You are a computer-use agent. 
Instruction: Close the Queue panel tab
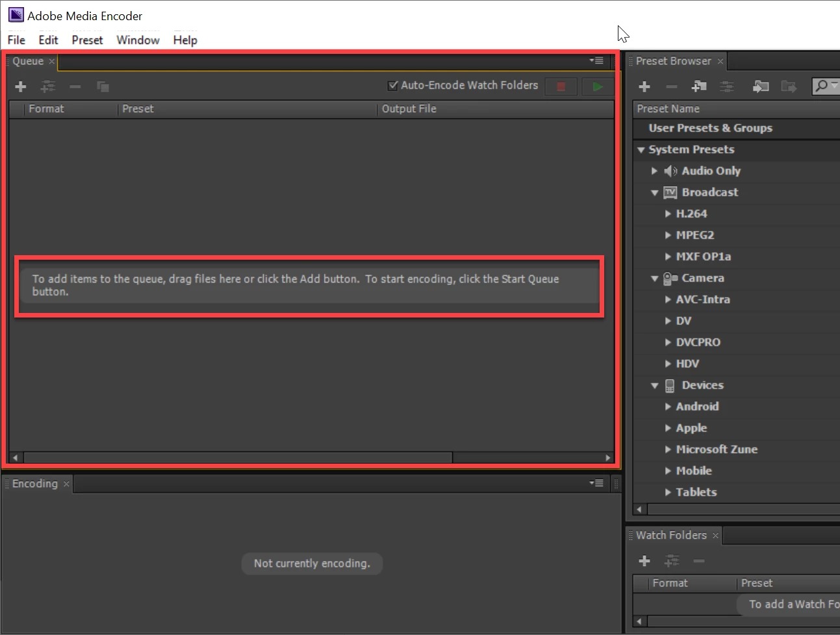52,61
